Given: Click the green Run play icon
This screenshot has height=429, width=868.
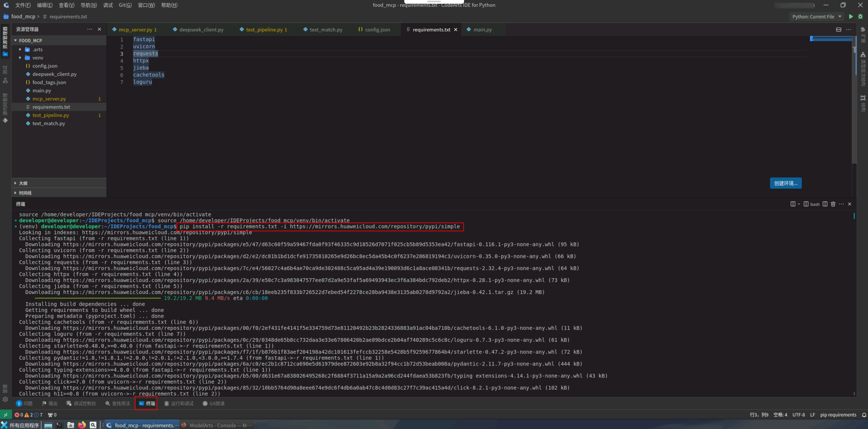Looking at the screenshot, I should [851, 17].
